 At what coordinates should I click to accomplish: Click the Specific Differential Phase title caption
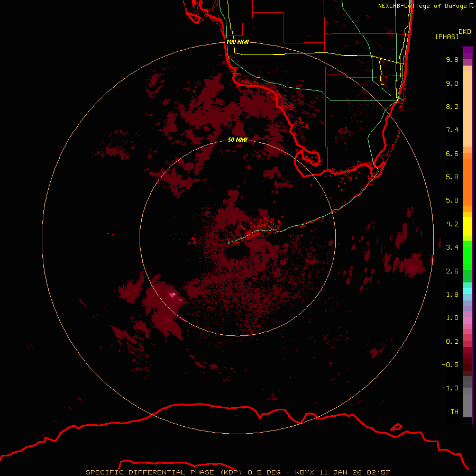pyautogui.click(x=237, y=472)
